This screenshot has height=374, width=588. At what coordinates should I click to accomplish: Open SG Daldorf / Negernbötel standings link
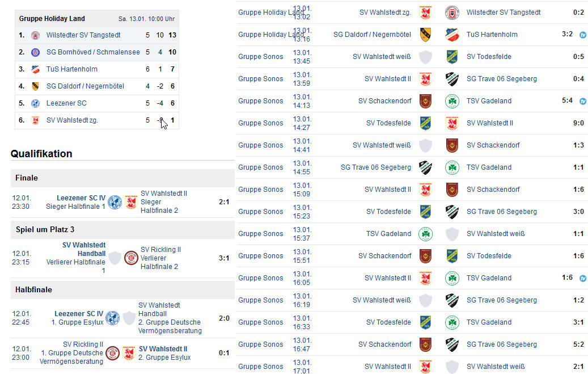coord(85,86)
